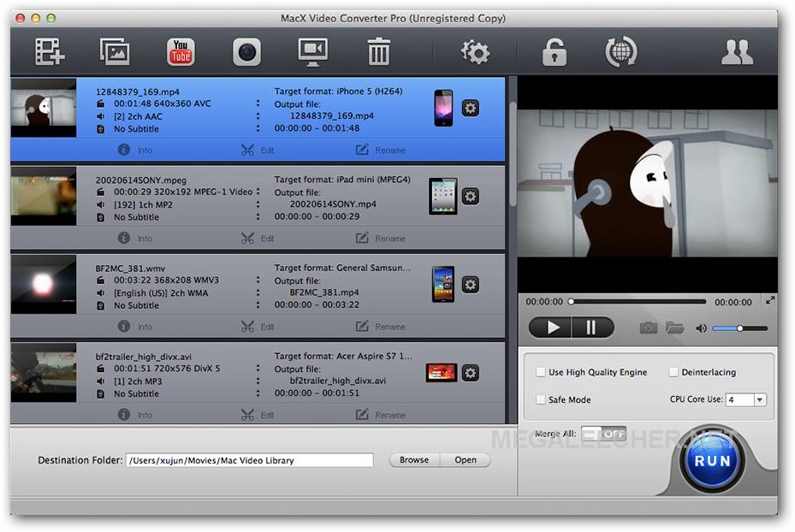Select the bf2trailer_high_divx.avi video thumbnail
795x532 pixels.
(44, 373)
